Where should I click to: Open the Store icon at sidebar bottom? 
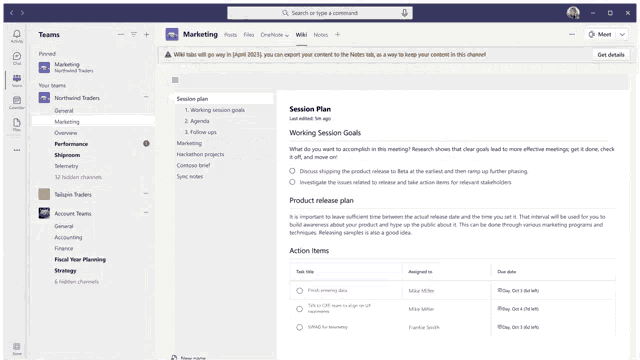pos(17,348)
